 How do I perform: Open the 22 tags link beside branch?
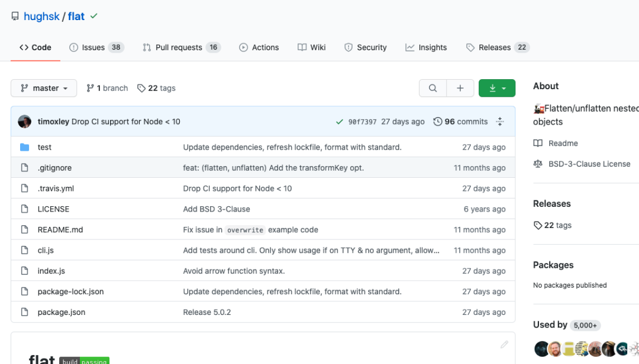pos(156,88)
